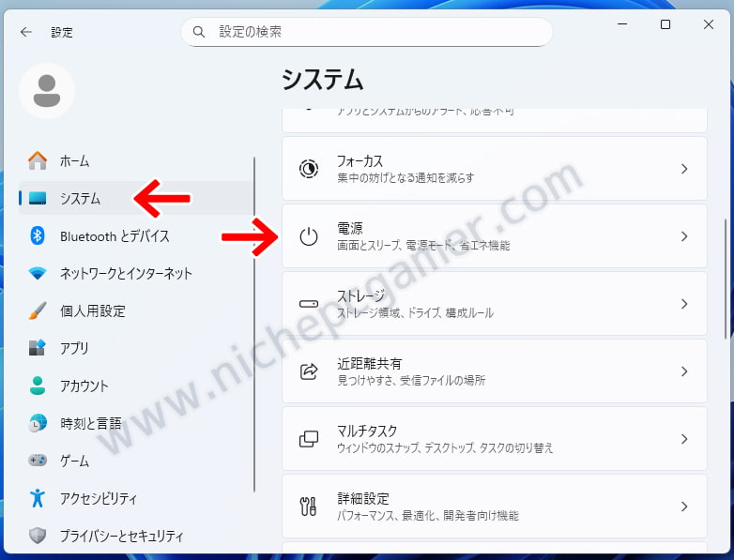
Task: Click the Focus (フォーカス) icon
Action: coord(309,169)
